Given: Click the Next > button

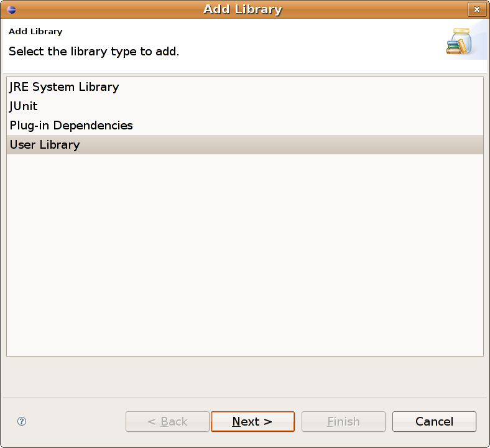Looking at the screenshot, I should coord(252,421).
